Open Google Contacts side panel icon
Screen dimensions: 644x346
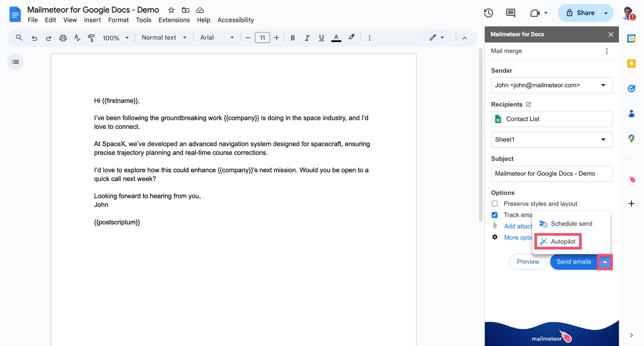pos(631,114)
